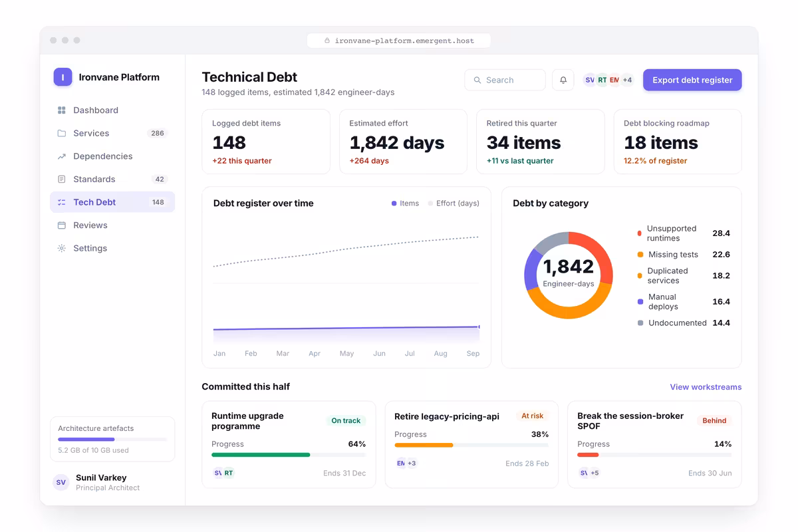The height and width of the screenshot is (532, 798).
Task: Open Dependencies from the sidebar
Action: 112,156
